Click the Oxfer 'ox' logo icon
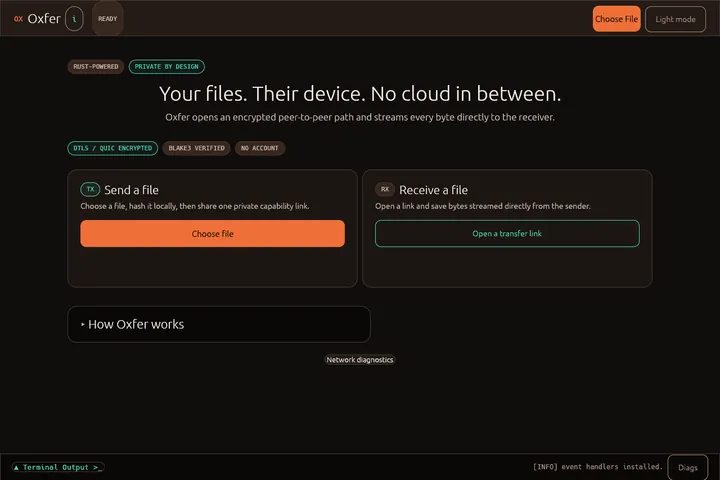Image resolution: width=720 pixels, height=480 pixels. (18, 19)
